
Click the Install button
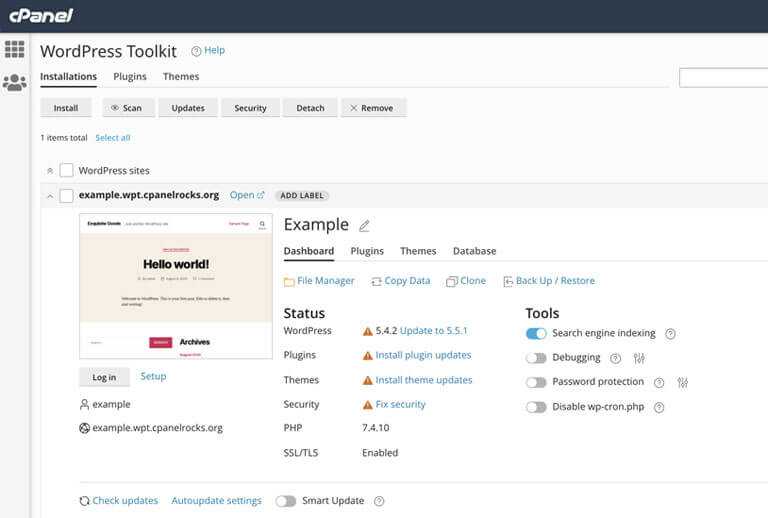coord(66,108)
